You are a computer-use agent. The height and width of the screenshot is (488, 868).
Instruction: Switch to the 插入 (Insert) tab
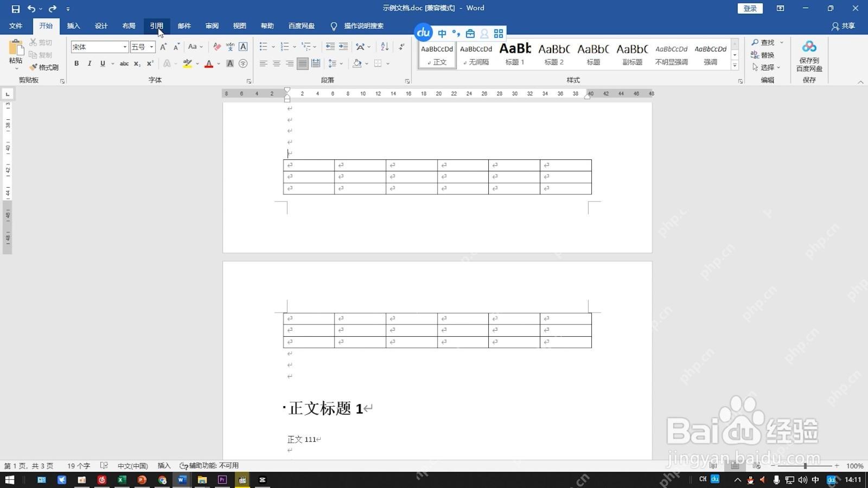73,26
